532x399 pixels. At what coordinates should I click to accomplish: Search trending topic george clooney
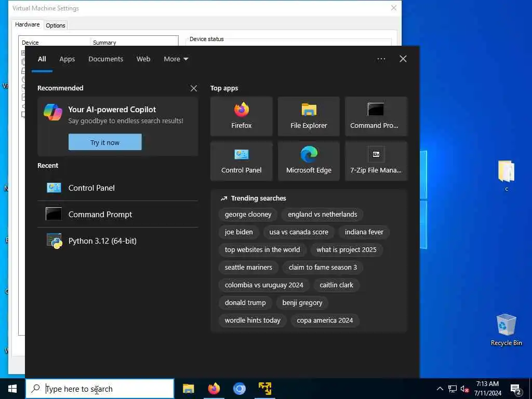click(248, 215)
